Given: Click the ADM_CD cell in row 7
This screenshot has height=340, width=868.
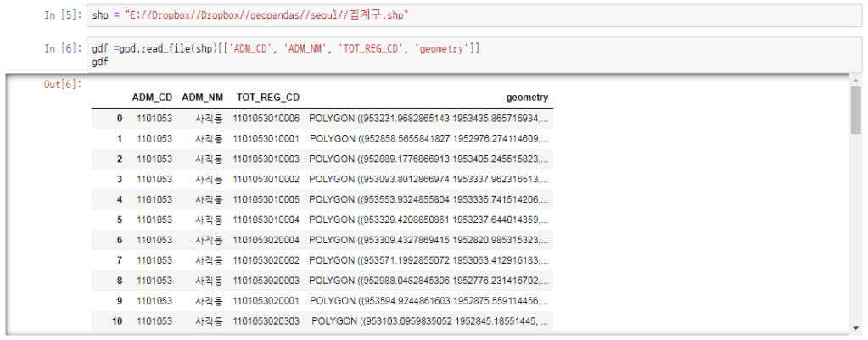Looking at the screenshot, I should 154,260.
